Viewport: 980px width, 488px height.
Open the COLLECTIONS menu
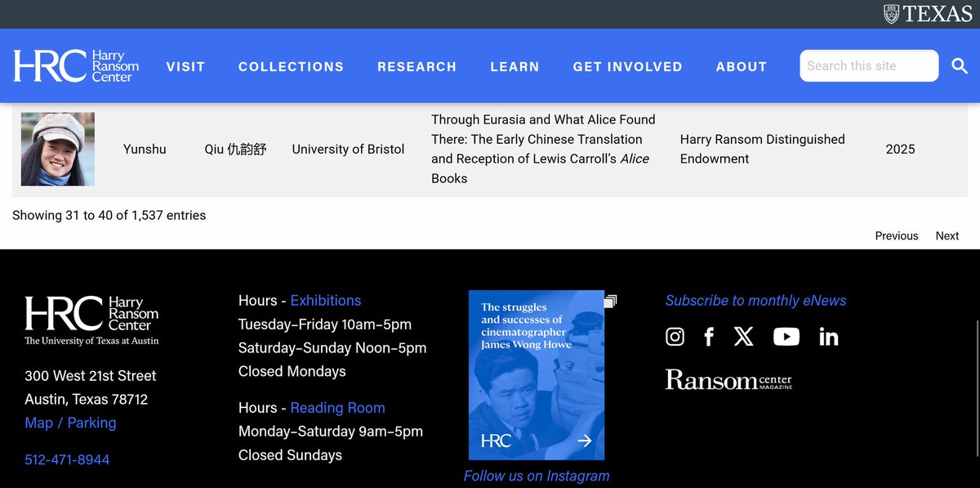click(x=291, y=66)
